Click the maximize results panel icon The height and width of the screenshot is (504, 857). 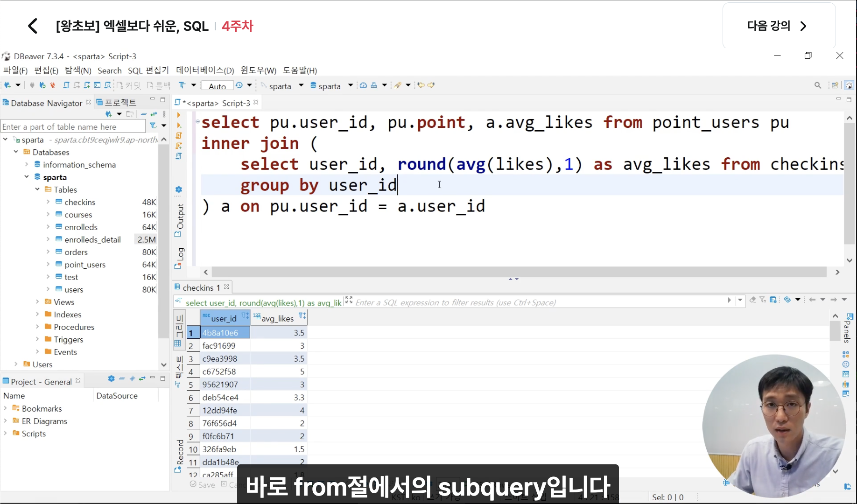pos(349,300)
